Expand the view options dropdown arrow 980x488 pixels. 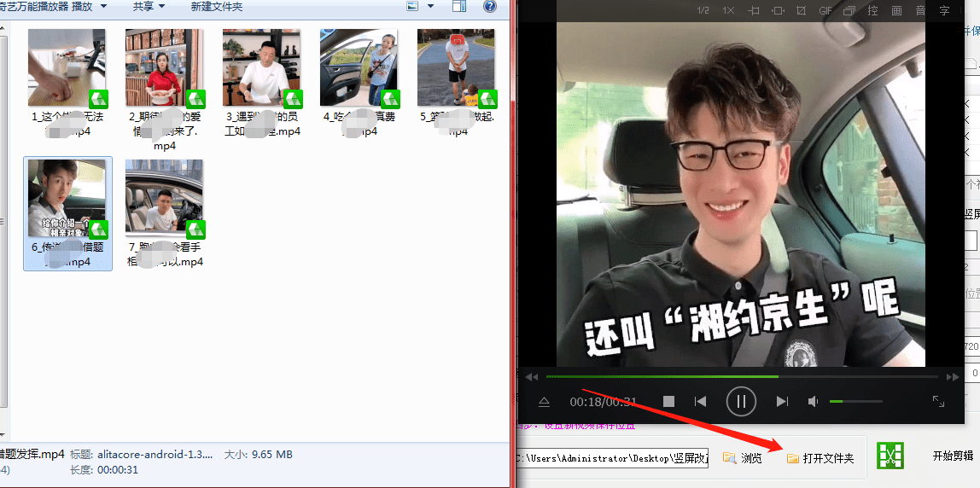pos(430,7)
